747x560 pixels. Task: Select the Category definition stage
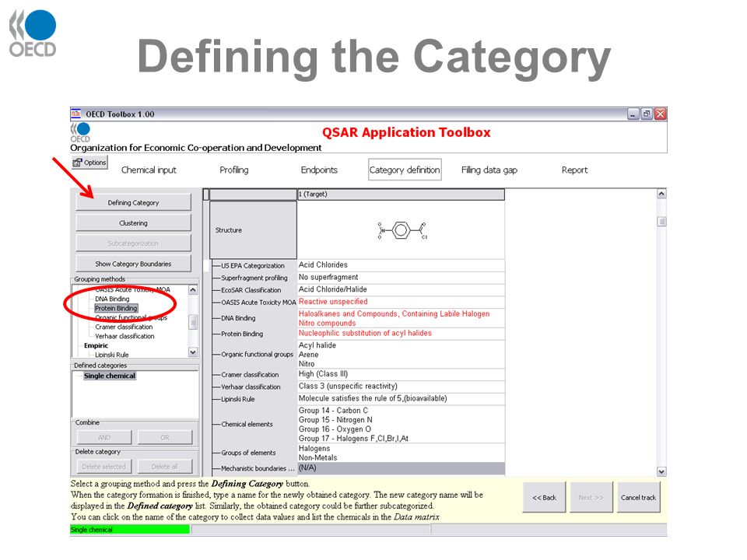tap(405, 170)
